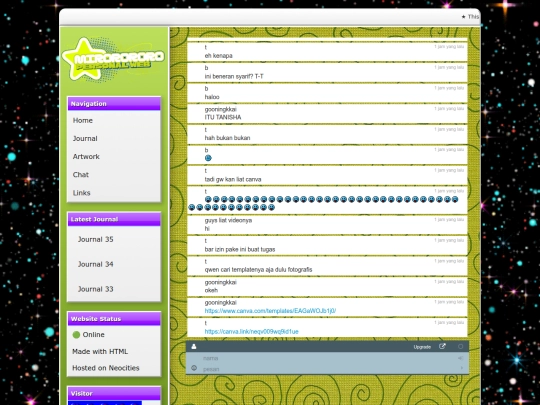Click the 'qwen cari templatenya' message
Image resolution: width=540 pixels, height=405 pixels.
click(x=258, y=270)
